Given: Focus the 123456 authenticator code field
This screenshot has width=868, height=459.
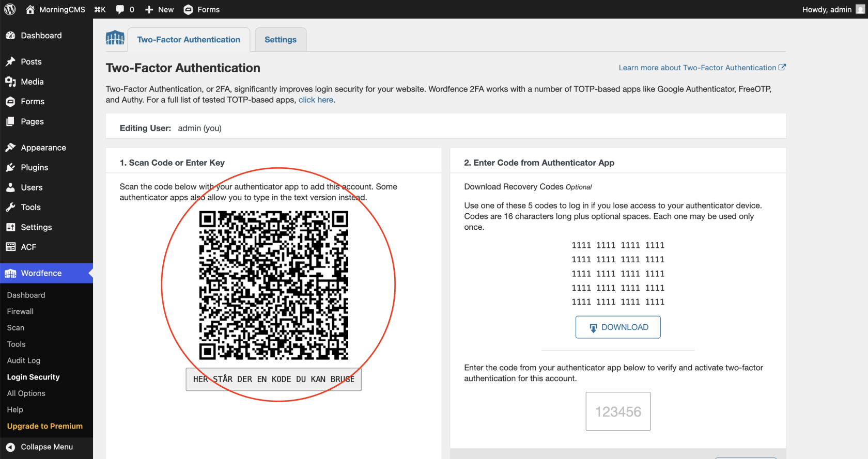Looking at the screenshot, I should tap(618, 411).
